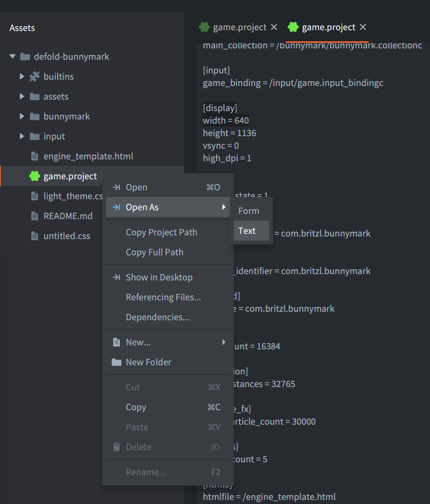Image resolution: width=430 pixels, height=504 pixels.
Task: Click the New Folder icon in context menu
Action: click(x=117, y=362)
